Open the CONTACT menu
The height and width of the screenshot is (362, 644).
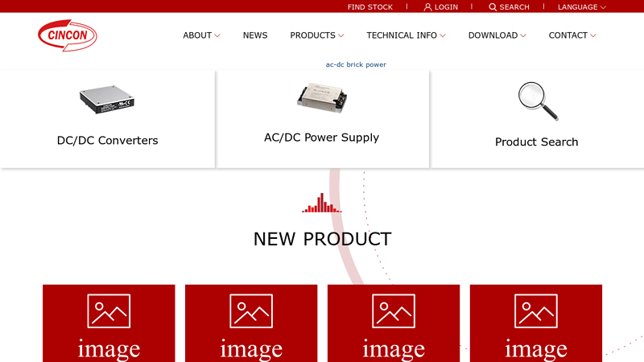pos(572,35)
